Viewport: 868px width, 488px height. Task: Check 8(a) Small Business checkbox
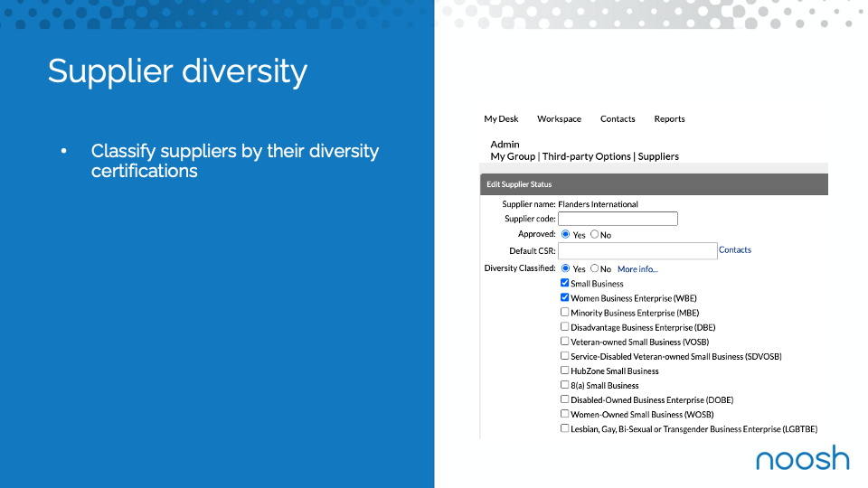tap(564, 385)
